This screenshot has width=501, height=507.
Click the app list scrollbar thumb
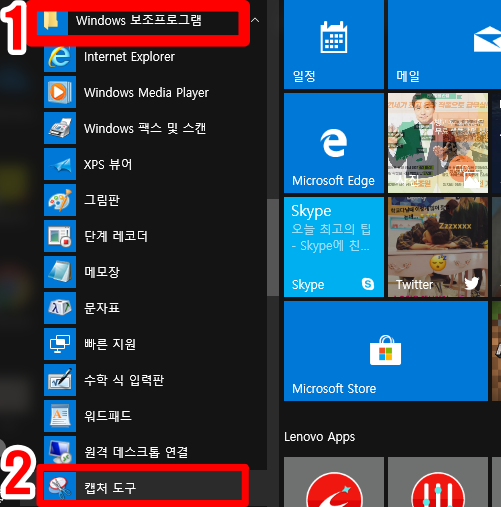point(273,247)
